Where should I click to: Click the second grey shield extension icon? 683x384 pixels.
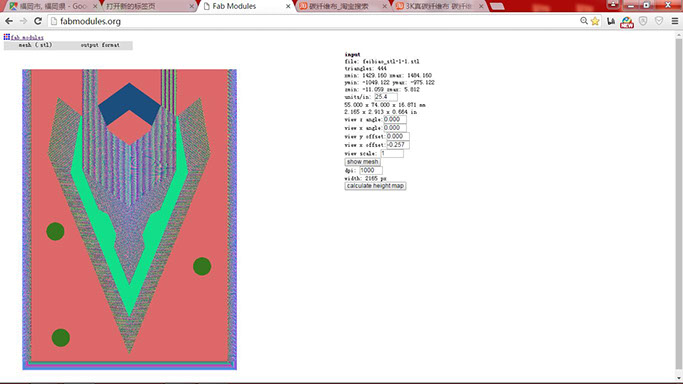coord(659,21)
